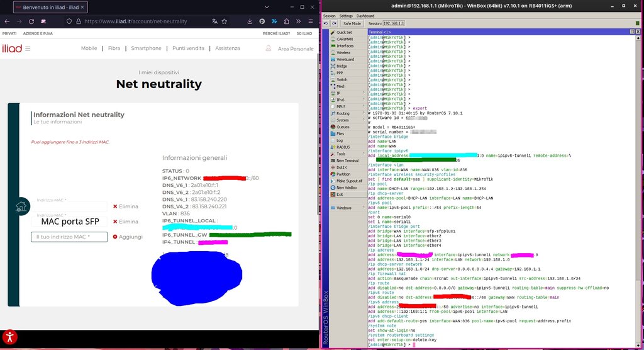Screen dimensions: 644x350
Task: Open Assistenza link on iliad
Action: 228,48
